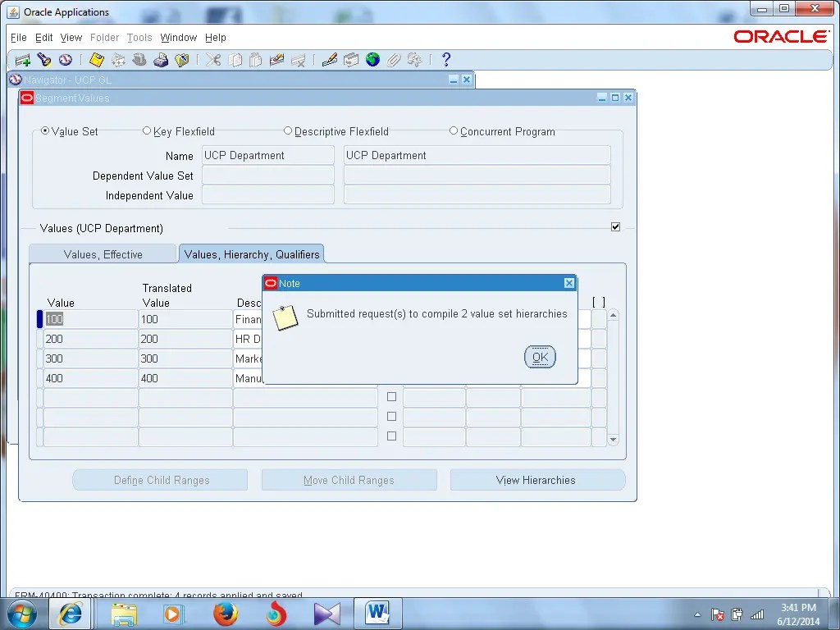
Task: Click the Name field showing UCP Department
Action: [268, 155]
